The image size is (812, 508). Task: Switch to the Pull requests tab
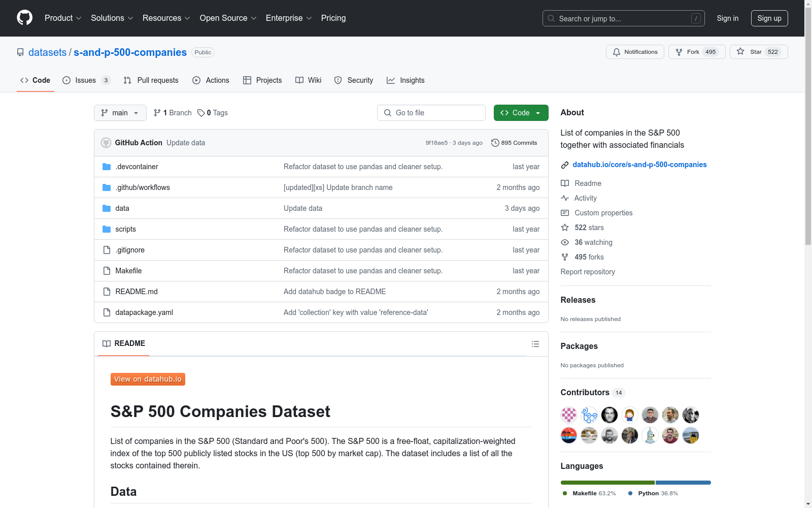(x=151, y=80)
